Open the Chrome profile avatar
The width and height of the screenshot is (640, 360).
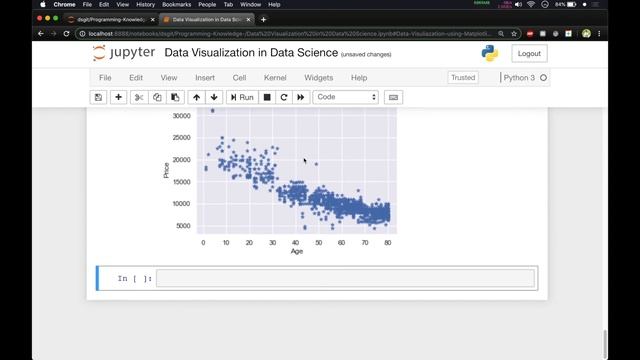point(587,33)
